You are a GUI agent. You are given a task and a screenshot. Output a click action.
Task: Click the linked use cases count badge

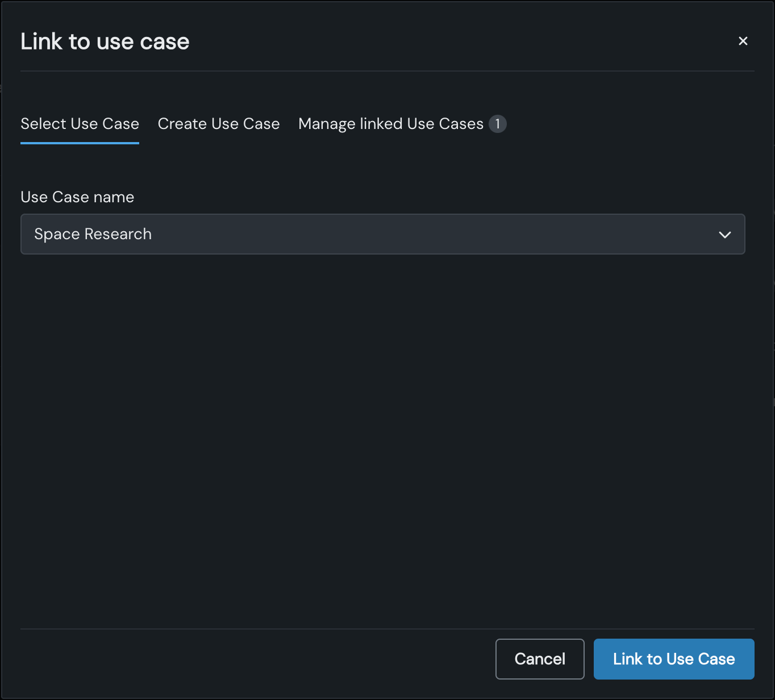pyautogui.click(x=498, y=124)
